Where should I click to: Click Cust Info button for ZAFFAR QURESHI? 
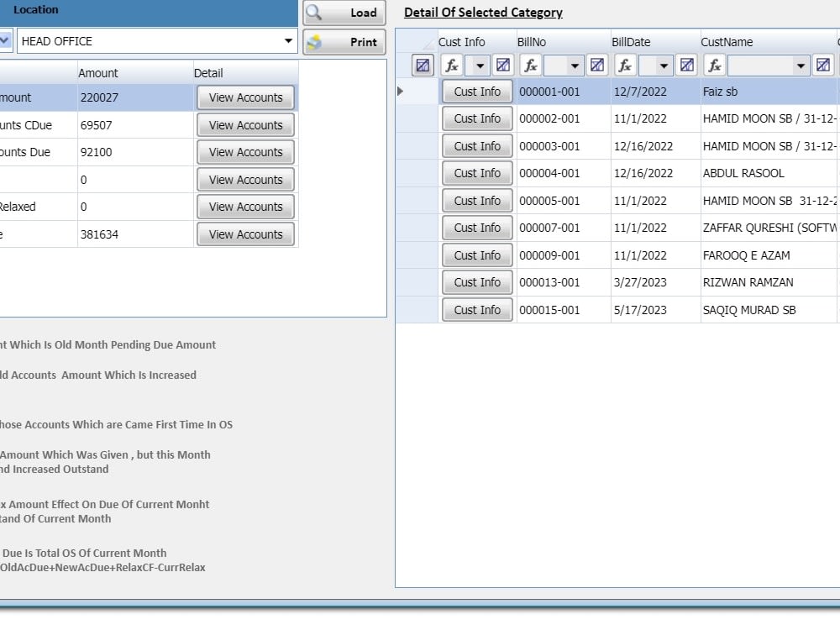point(477,228)
